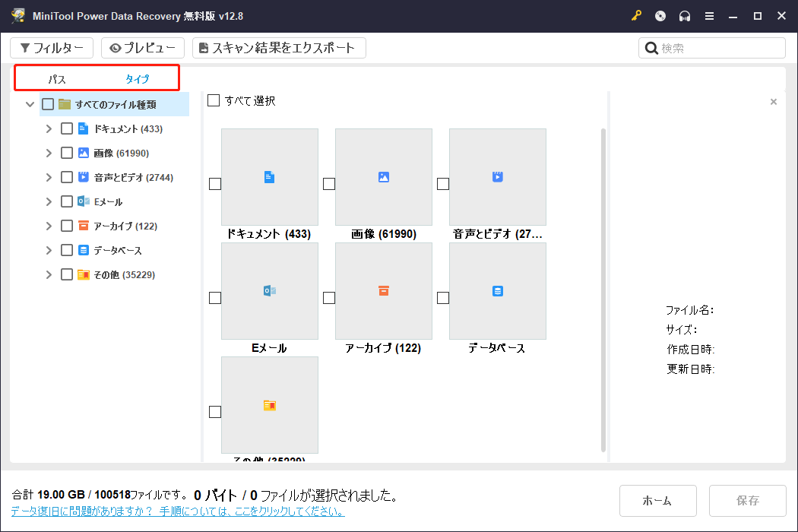The height and width of the screenshot is (532, 798).
Task: Open the license key activation icon
Action: coord(636,15)
